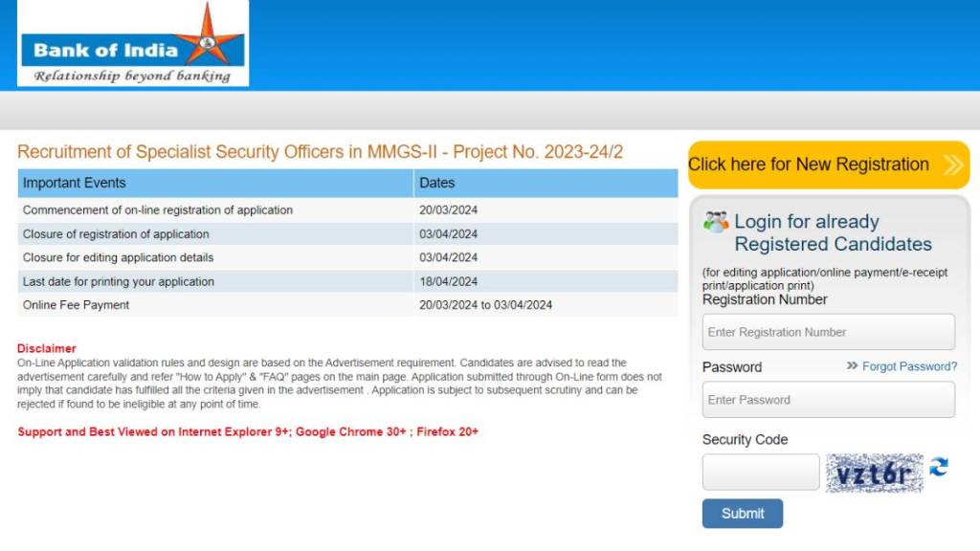Click the Recruitment of Specialist Security Officers heading
Screen dimensions: 980x551
[x=321, y=152]
